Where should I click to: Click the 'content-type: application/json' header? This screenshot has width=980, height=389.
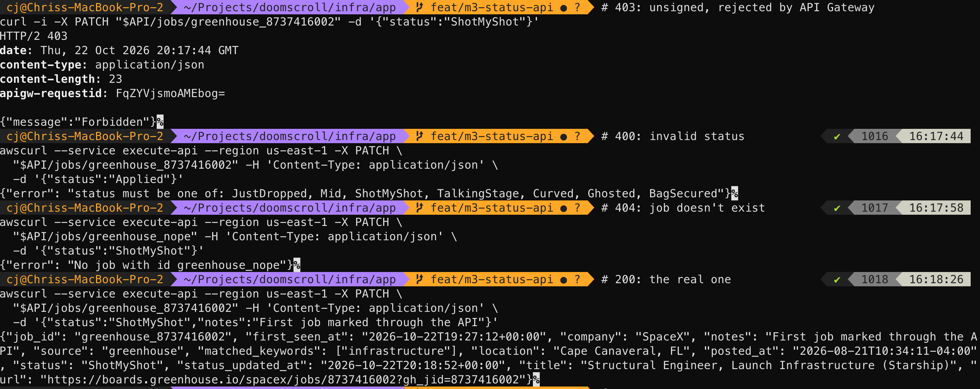tap(102, 65)
